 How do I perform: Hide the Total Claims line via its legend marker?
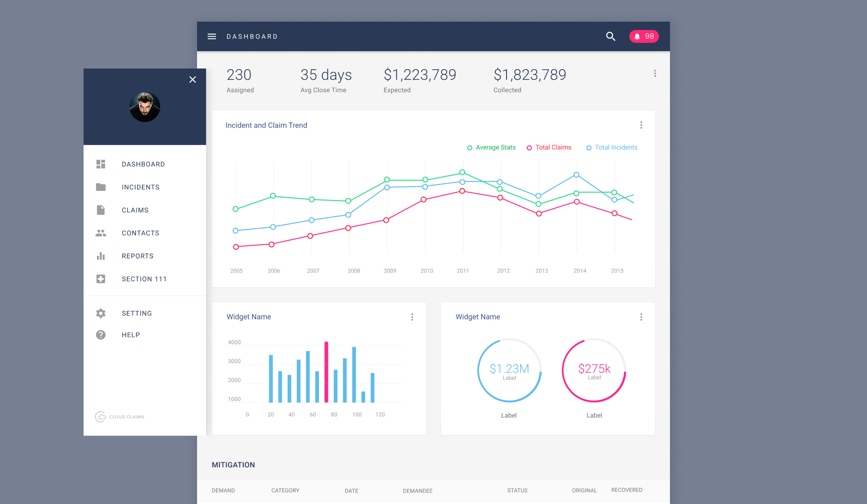point(529,148)
